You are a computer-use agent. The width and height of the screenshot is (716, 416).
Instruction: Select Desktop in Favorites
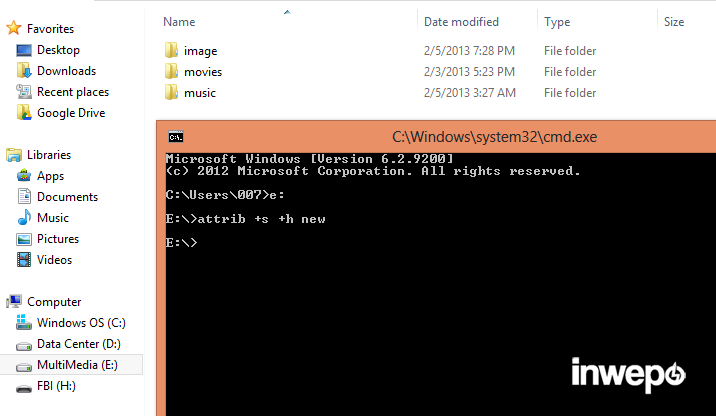(x=58, y=50)
